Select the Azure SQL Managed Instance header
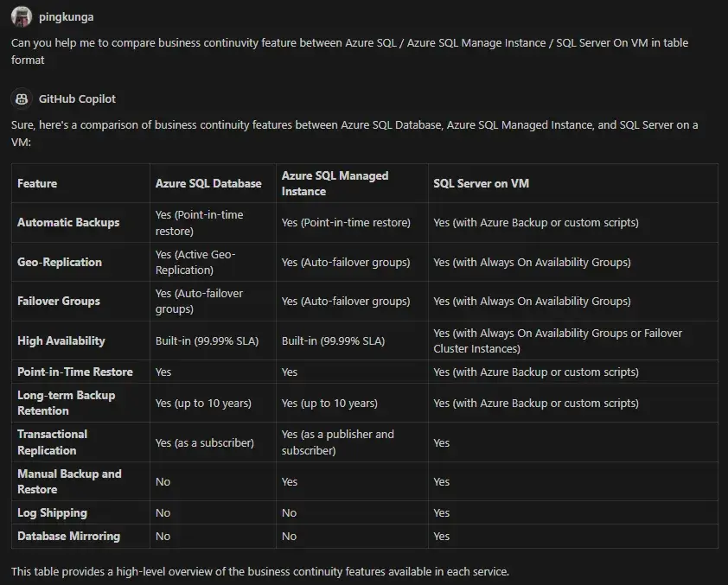Viewport: 728px width, 585px height. pos(335,183)
